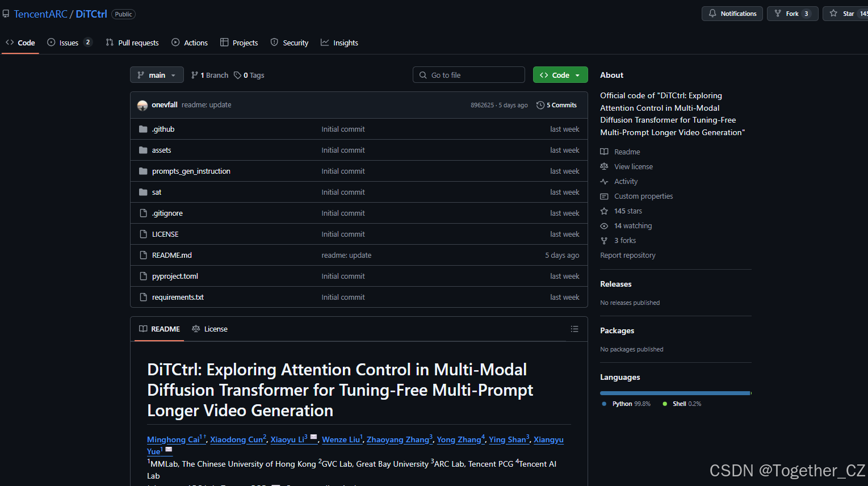Viewport: 868px width, 486px height.
Task: Open the Releases heading link
Action: tap(616, 284)
